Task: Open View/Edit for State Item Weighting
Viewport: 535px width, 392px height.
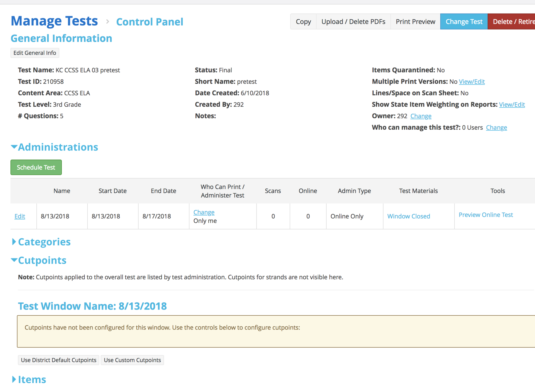Action: 512,105
